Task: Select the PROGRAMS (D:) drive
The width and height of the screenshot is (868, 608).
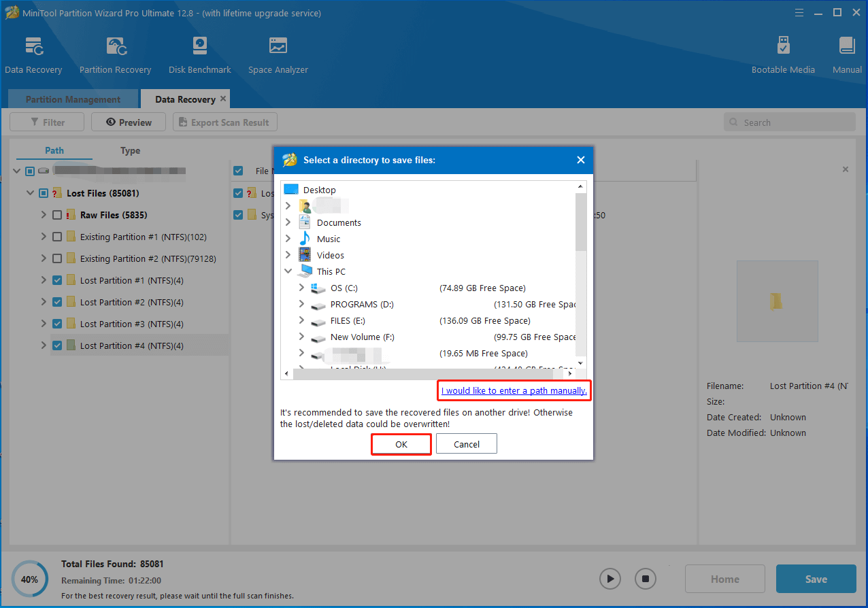Action: [362, 304]
